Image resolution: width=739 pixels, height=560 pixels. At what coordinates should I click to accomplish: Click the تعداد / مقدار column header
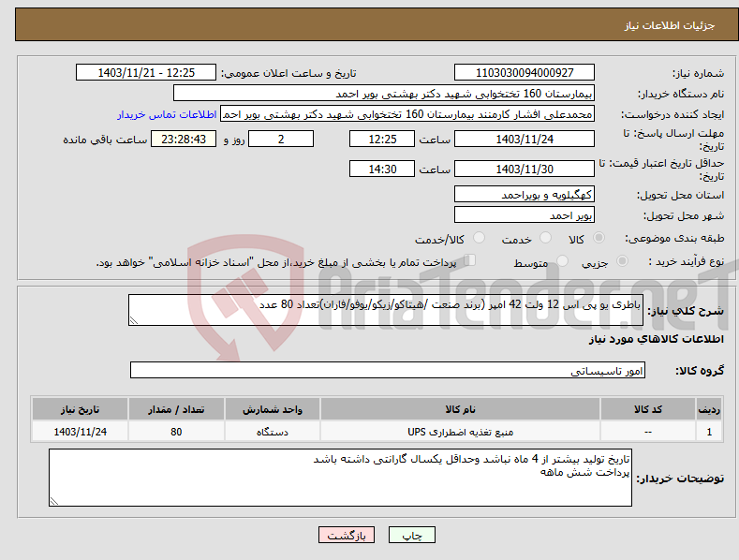[176, 409]
